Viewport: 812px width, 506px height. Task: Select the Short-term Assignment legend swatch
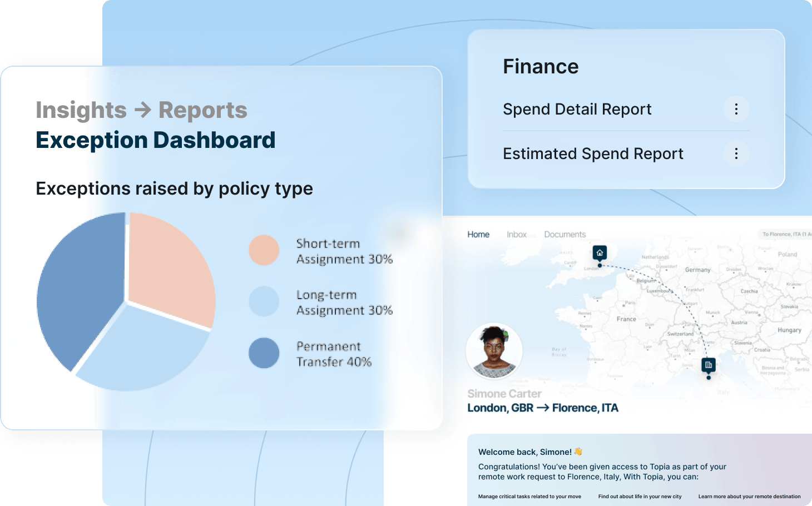point(264,250)
